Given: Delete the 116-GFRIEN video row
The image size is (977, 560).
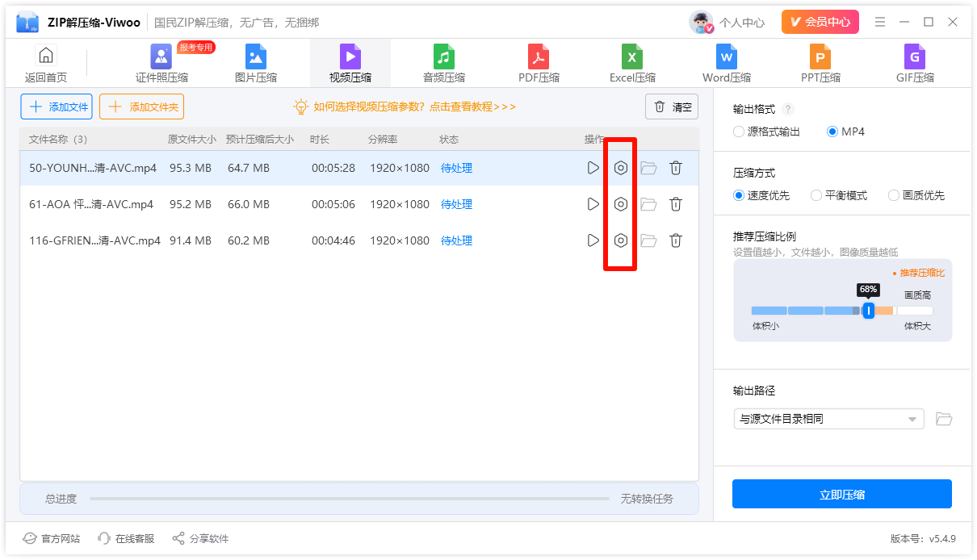Looking at the screenshot, I should click(676, 240).
